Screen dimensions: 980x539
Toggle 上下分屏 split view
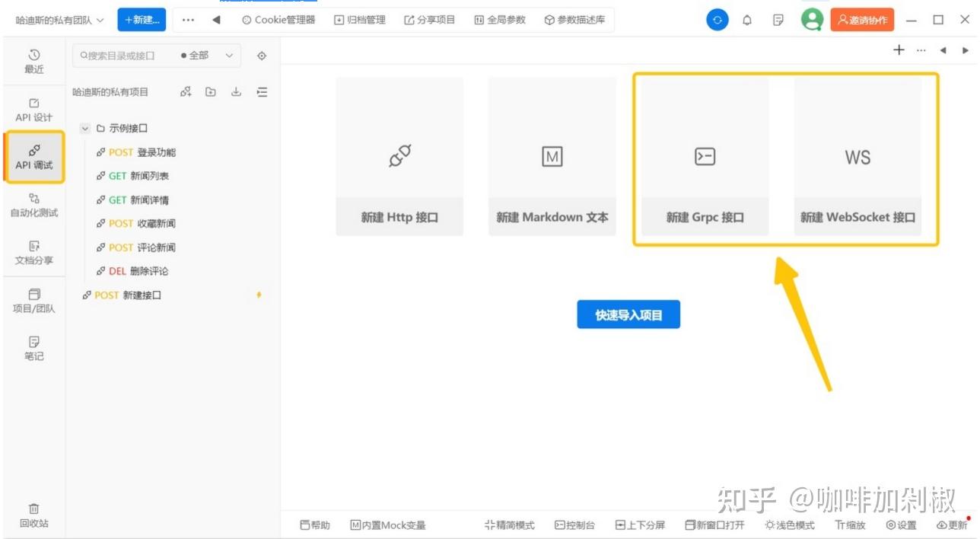click(640, 525)
